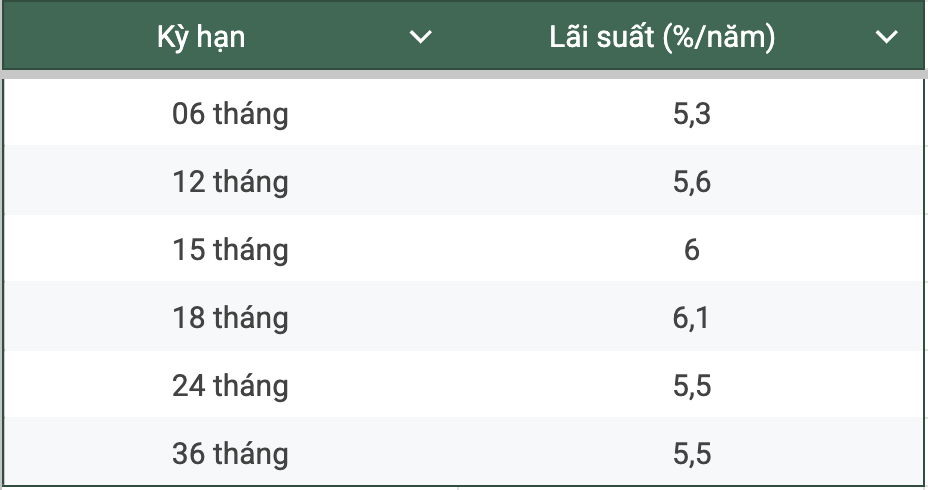Click the Kỳ hạn header label
The height and width of the screenshot is (490, 928).
tap(201, 38)
